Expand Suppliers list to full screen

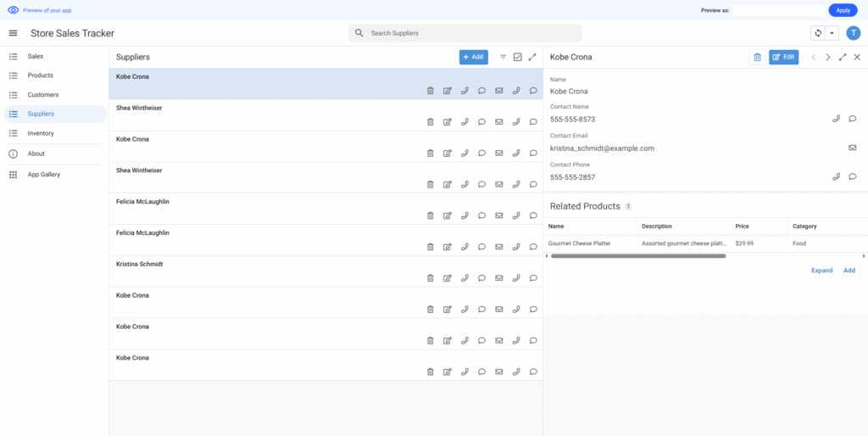tap(532, 57)
